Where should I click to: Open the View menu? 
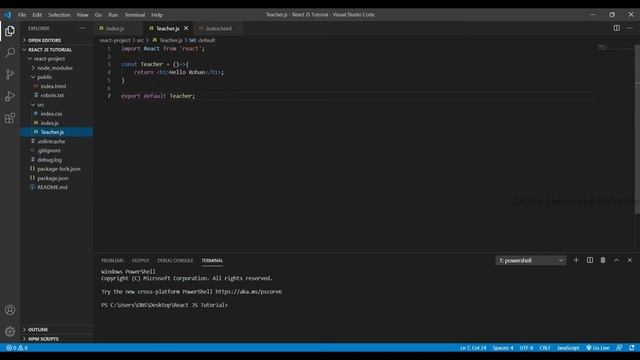[82, 15]
